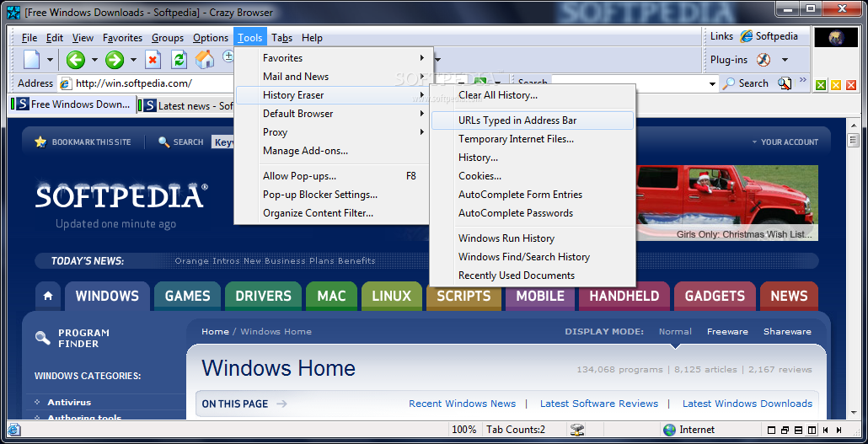The height and width of the screenshot is (444, 868).
Task: Click the Plug-ins blocked icon
Action: point(763,59)
